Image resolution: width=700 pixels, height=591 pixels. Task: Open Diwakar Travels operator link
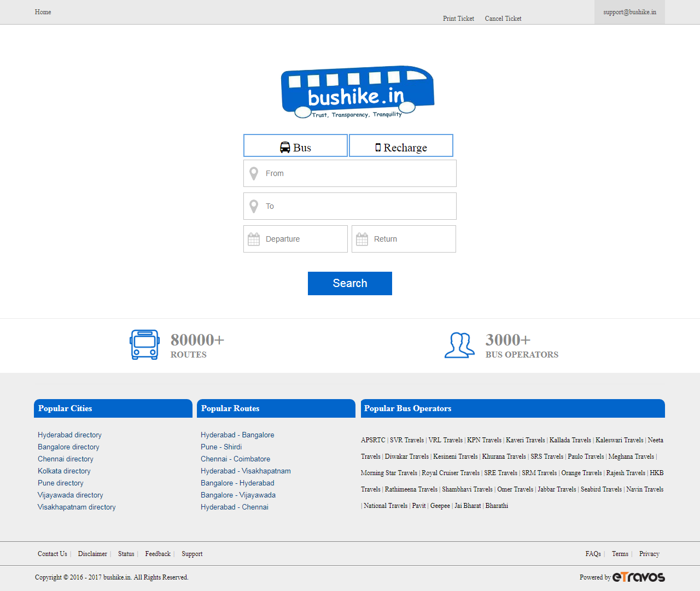coord(407,457)
